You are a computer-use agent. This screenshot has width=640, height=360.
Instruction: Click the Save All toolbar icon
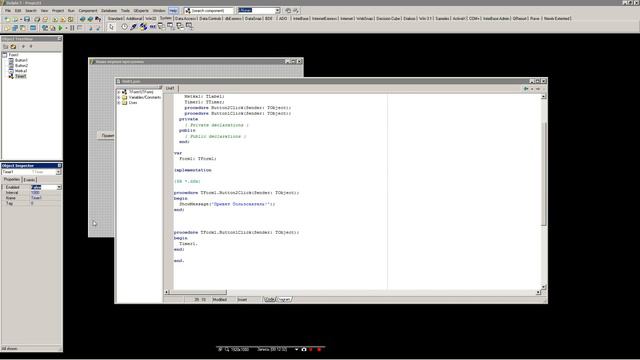point(37,19)
